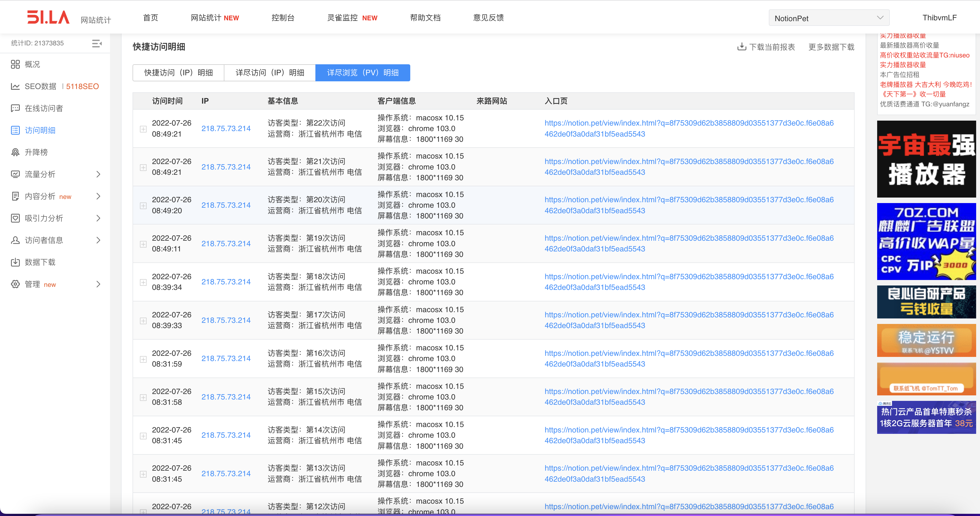Collapse sidebar using the menu fold icon
The image size is (980, 516).
click(97, 43)
